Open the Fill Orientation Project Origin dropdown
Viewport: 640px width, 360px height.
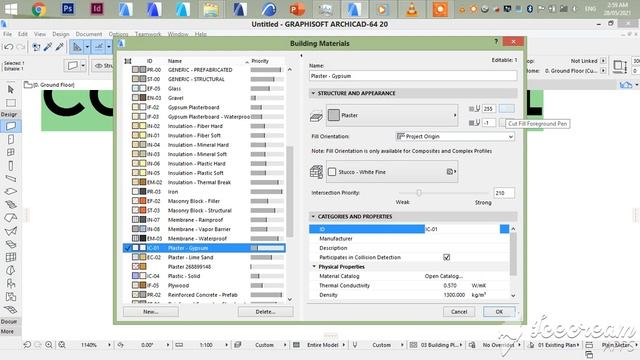coord(455,136)
